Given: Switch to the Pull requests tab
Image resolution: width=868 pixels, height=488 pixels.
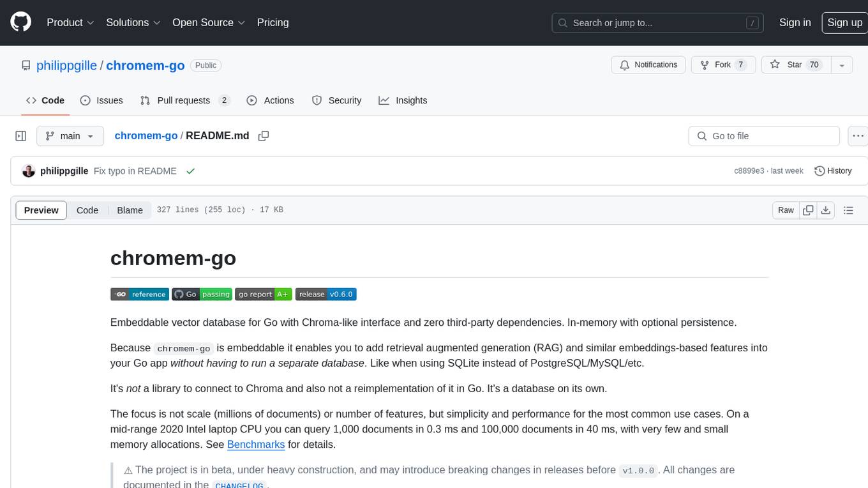Looking at the screenshot, I should coord(185,100).
